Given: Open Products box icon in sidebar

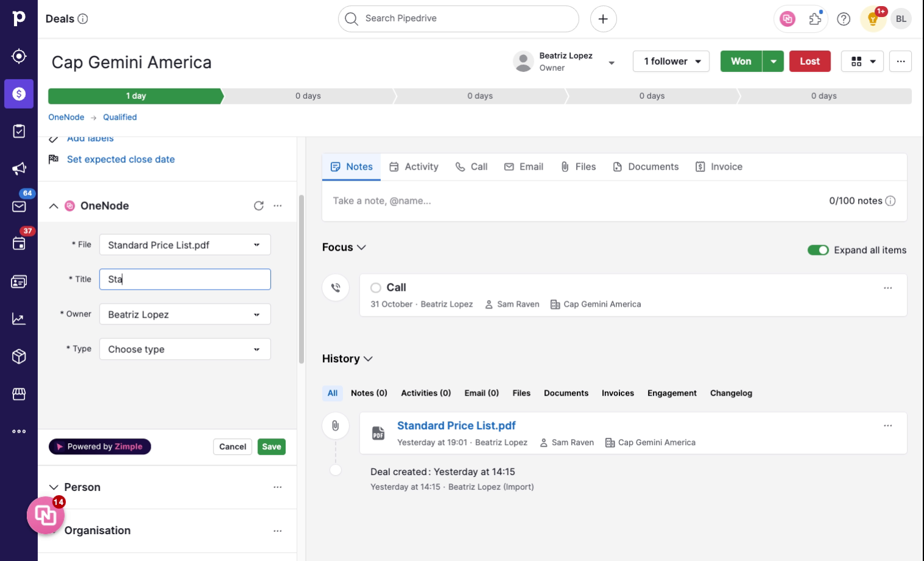Looking at the screenshot, I should click(19, 357).
